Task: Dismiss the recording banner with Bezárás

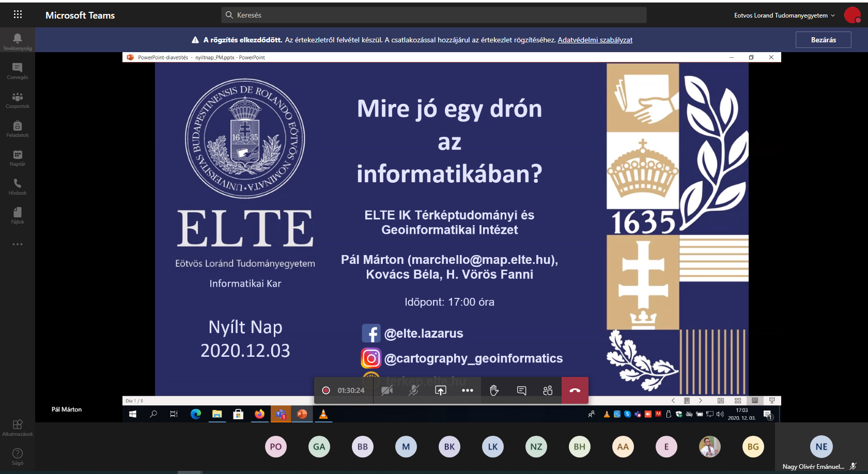Action: click(823, 40)
